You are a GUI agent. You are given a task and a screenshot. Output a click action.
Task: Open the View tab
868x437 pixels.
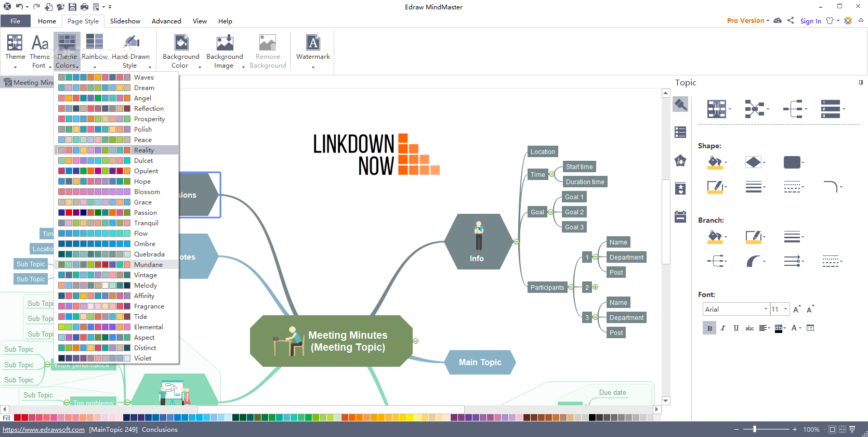coord(200,21)
